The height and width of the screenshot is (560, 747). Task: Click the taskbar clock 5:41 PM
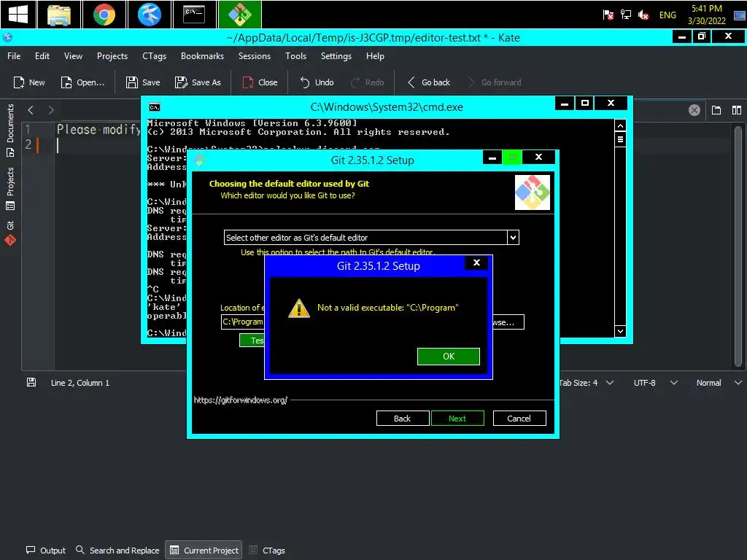click(x=706, y=9)
